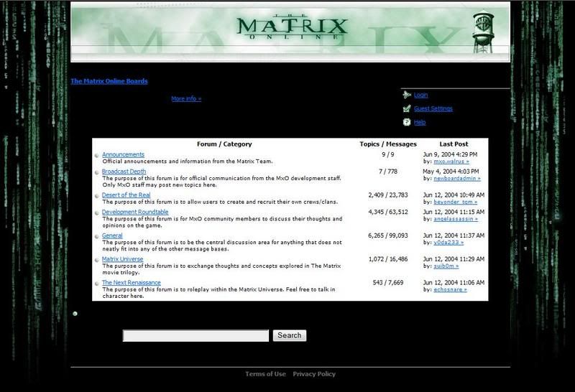Click the 9 / 9 topic count
Screen dimensions: 575x392
[388, 154]
